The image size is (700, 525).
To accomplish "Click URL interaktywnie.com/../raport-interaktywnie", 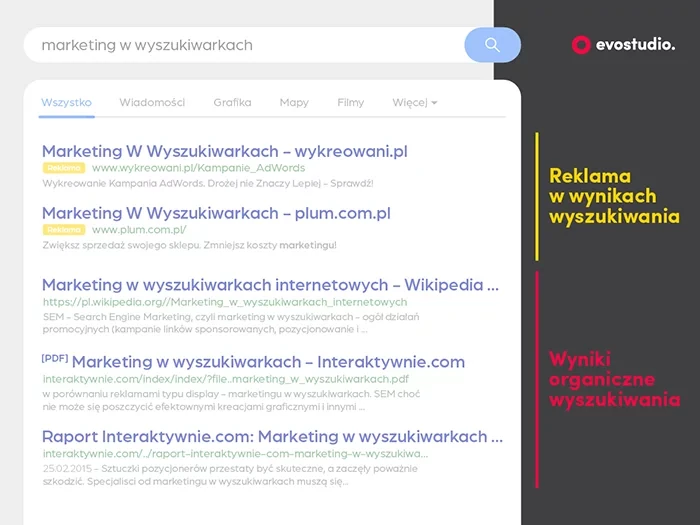I will point(235,454).
